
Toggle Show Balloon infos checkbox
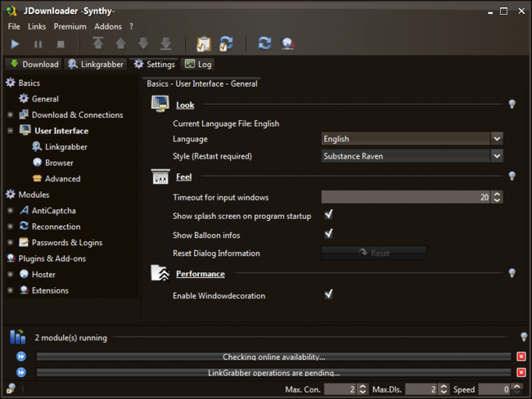click(x=328, y=234)
